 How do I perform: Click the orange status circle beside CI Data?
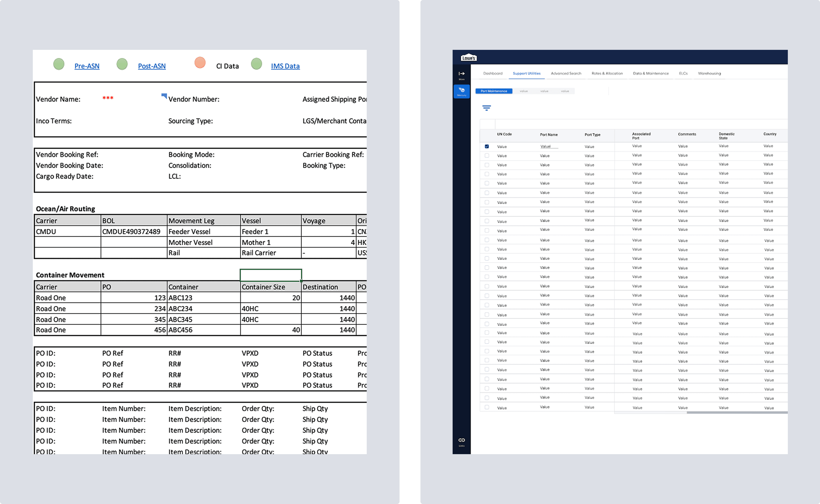[200, 63]
